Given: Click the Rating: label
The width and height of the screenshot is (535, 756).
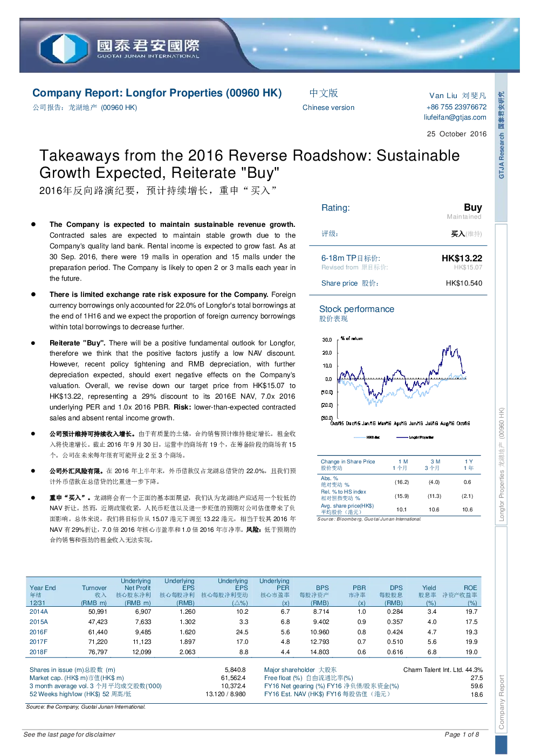Looking at the screenshot, I should [x=335, y=207].
